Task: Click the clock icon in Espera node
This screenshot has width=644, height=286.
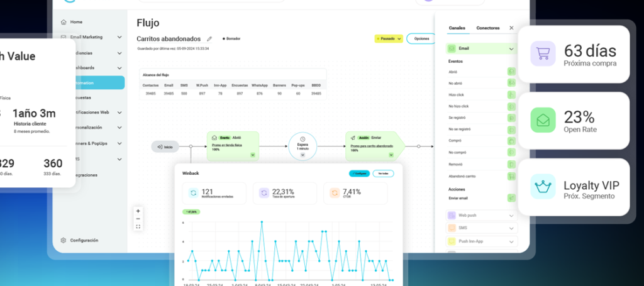Action: pyautogui.click(x=303, y=139)
